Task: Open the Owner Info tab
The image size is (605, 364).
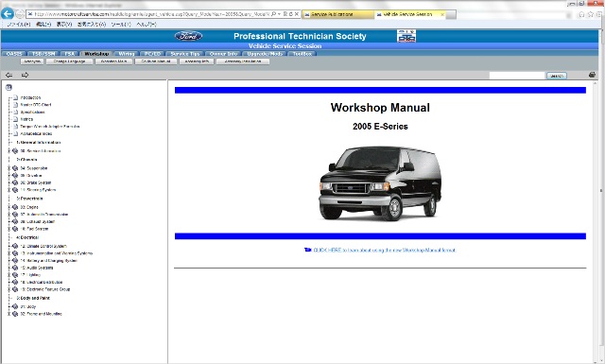Action: [224, 54]
